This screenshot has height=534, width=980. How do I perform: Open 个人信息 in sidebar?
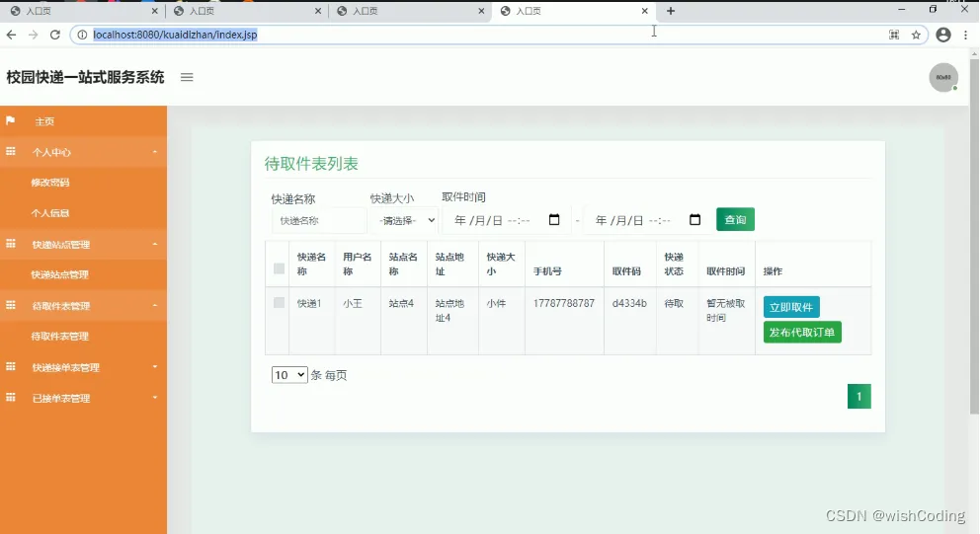(x=50, y=213)
